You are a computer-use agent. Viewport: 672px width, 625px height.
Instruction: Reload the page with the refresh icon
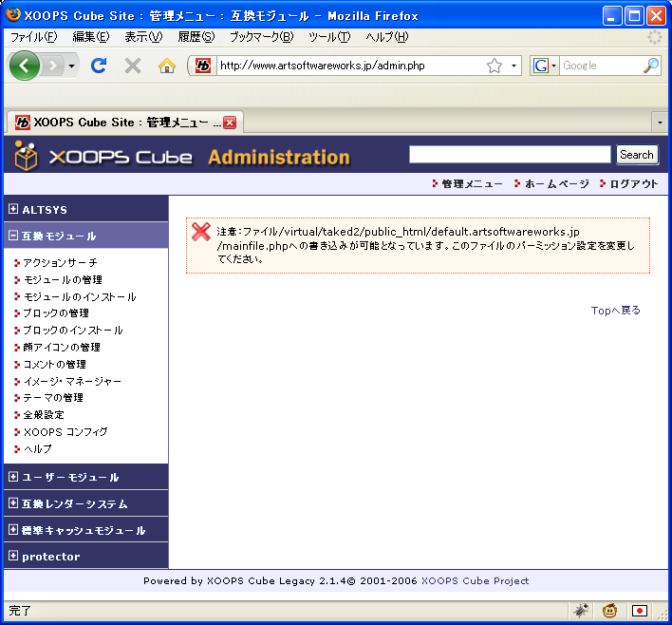tap(98, 66)
